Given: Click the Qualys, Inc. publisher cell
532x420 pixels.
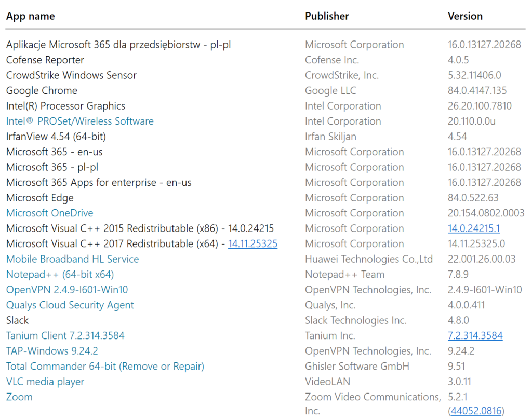Looking at the screenshot, I should (330, 305).
